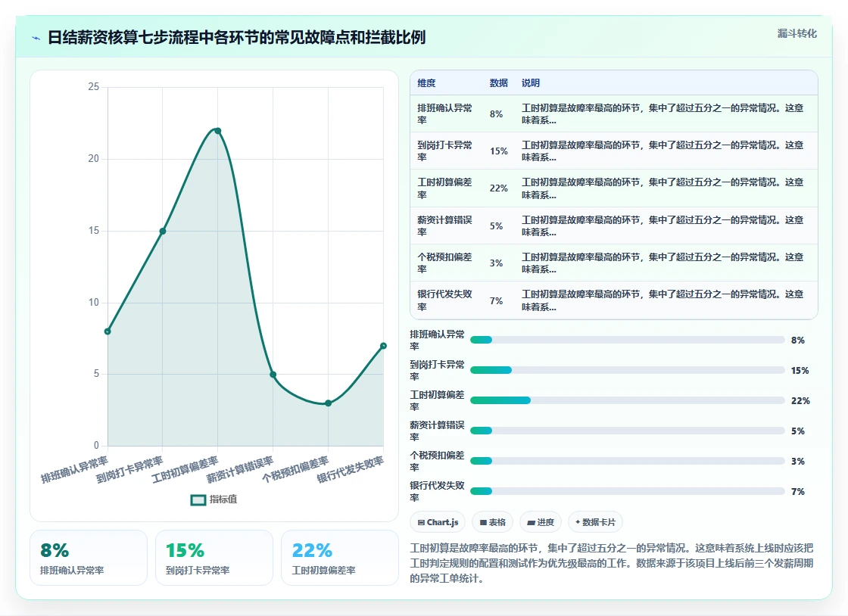Select the 工时初算偏差率 table row cell

coord(444,188)
